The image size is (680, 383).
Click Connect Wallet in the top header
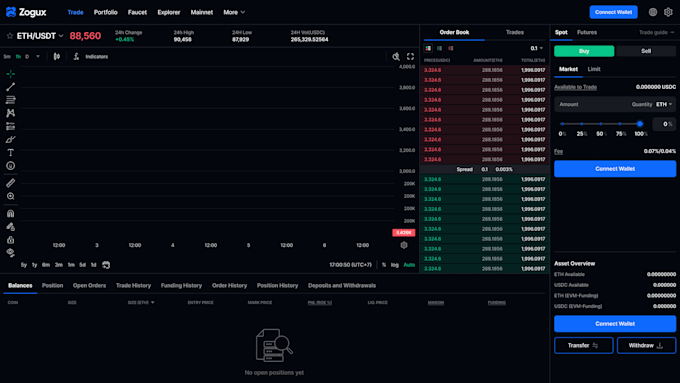pyautogui.click(x=613, y=12)
